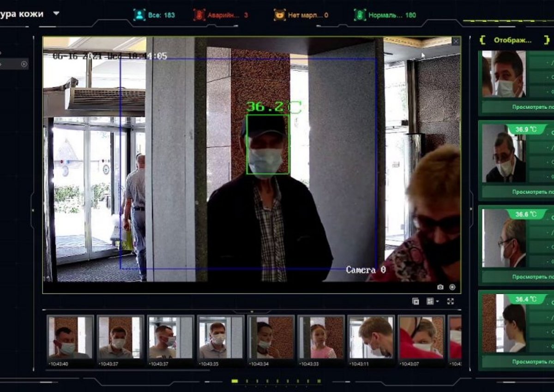The width and height of the screenshot is (554, 392).
Task: Start recording with the record circle icon
Action: pyautogui.click(x=452, y=287)
